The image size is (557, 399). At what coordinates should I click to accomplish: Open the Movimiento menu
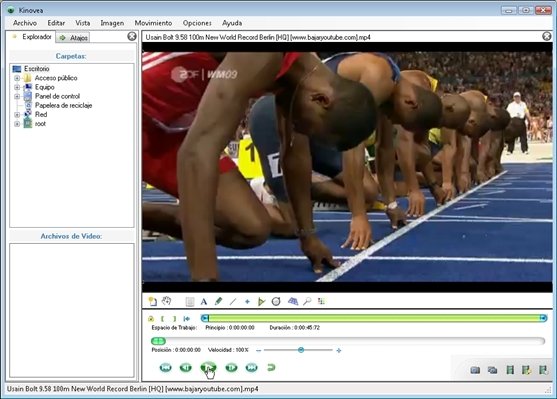point(153,23)
